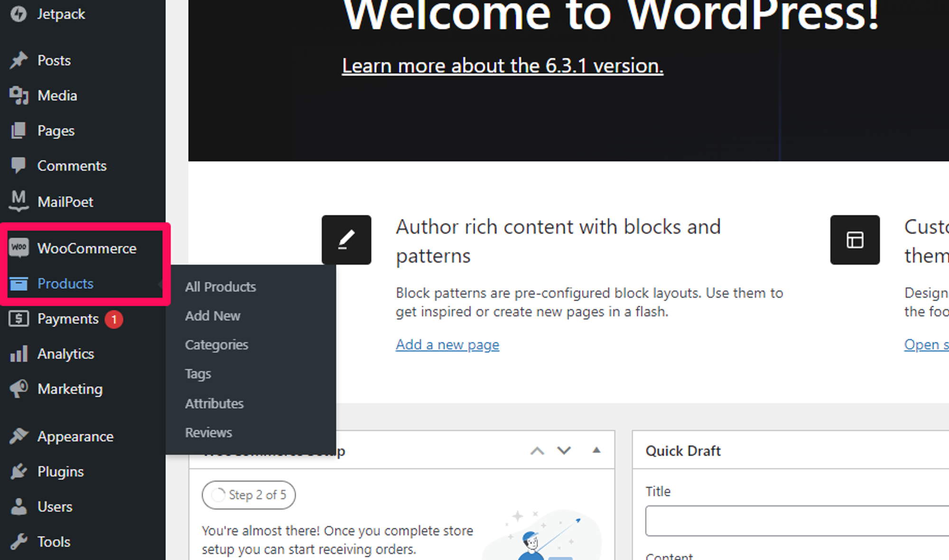Click the Analytics bar chart icon

tap(19, 354)
